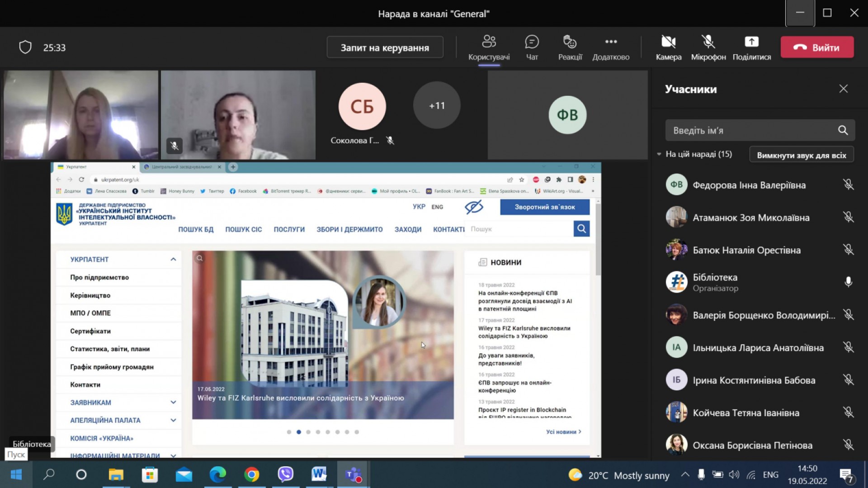This screenshot has height=488, width=868.
Task: Expand the ЗАЯВНИКАМ sidebar section
Action: click(173, 402)
